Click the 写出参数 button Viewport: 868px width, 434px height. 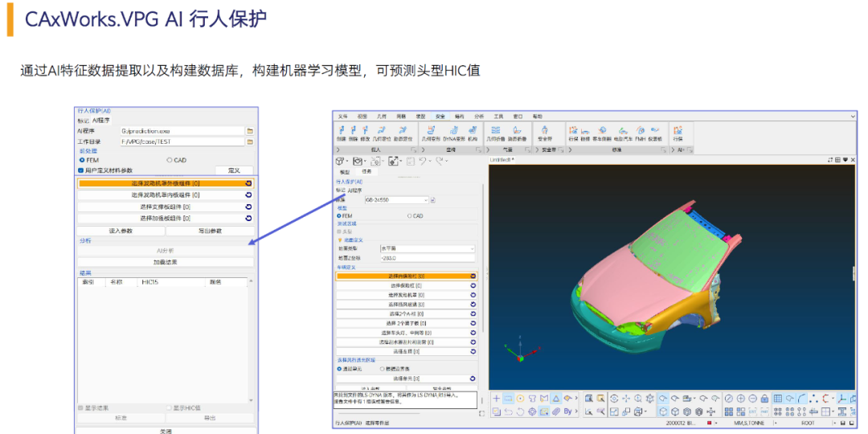tap(211, 231)
